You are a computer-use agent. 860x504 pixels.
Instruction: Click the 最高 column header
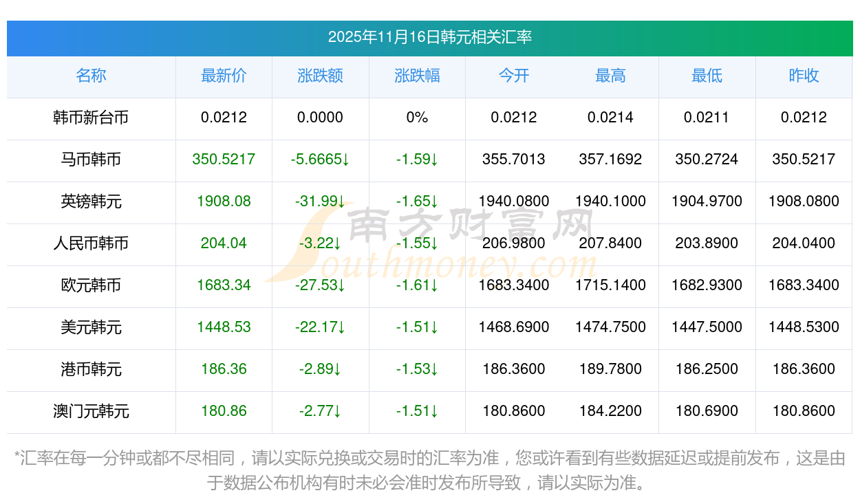point(610,76)
